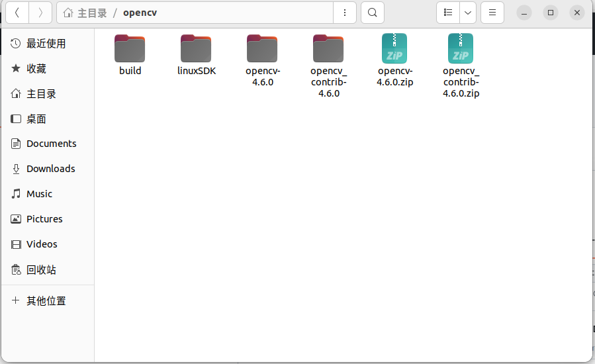The width and height of the screenshot is (595, 364).
Task: Open 最近使用 in the sidebar
Action: 46,44
